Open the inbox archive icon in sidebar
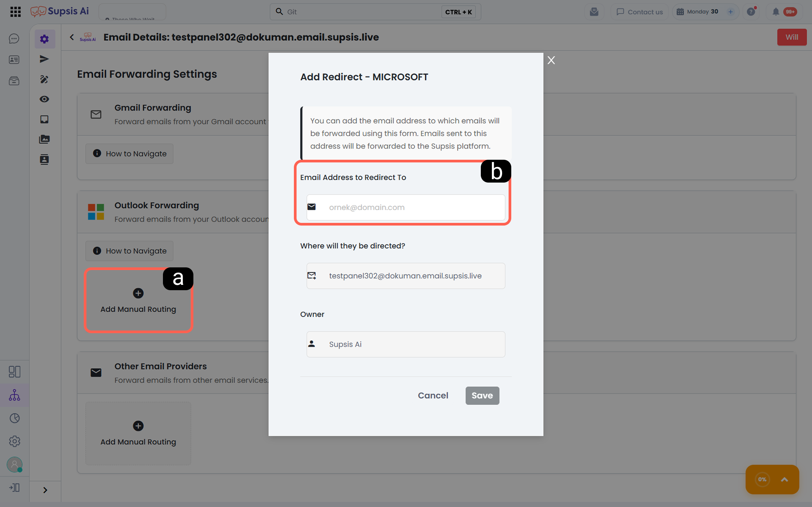The height and width of the screenshot is (507, 812). pos(14,81)
